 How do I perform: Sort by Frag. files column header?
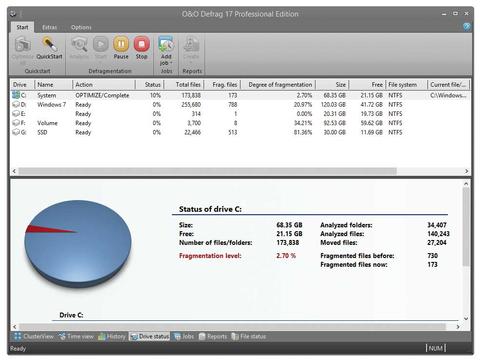pyautogui.click(x=222, y=85)
